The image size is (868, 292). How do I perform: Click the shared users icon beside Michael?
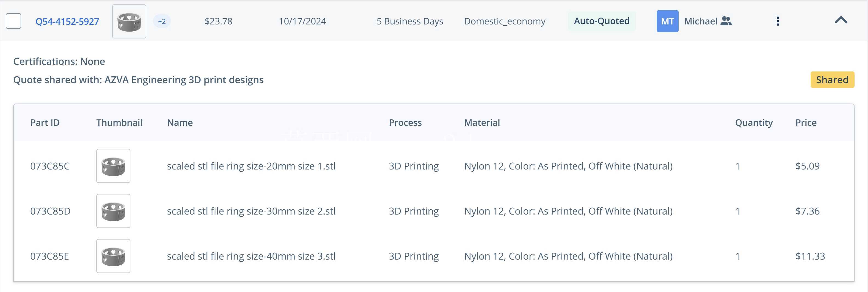[726, 21]
